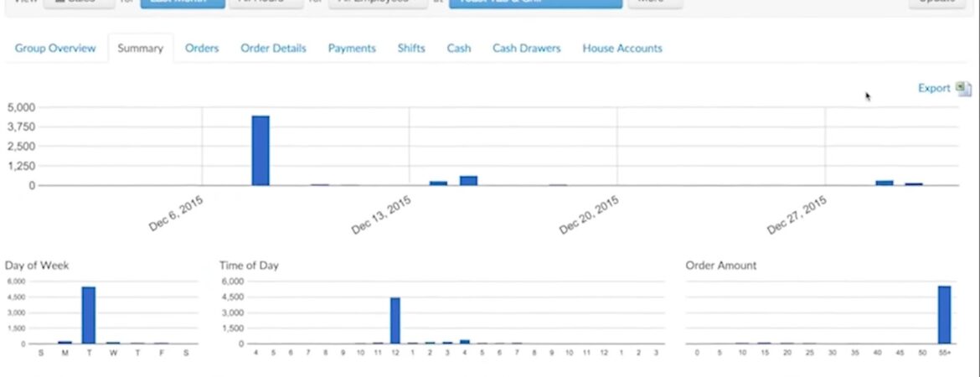Select the tallest bar in Time of Day chart

click(395, 321)
